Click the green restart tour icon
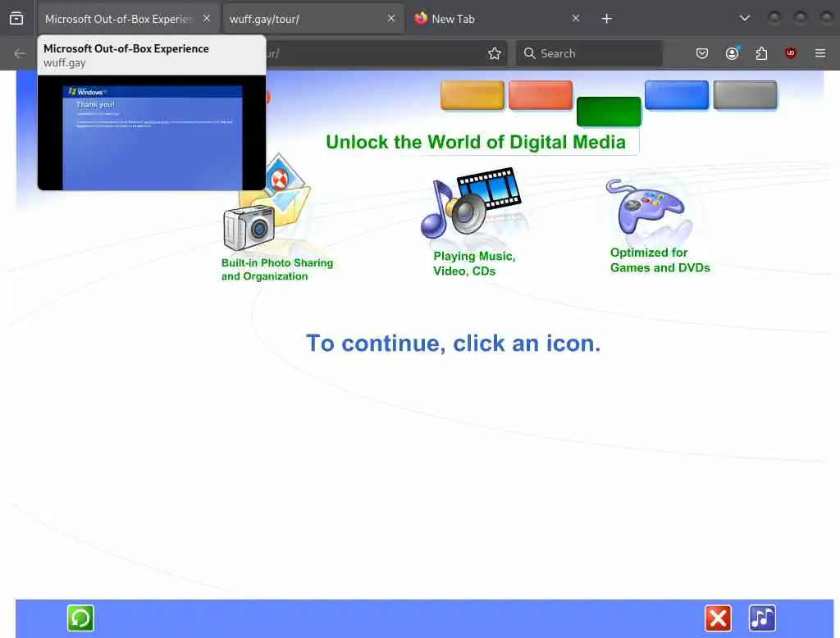840x638 pixels. point(80,617)
